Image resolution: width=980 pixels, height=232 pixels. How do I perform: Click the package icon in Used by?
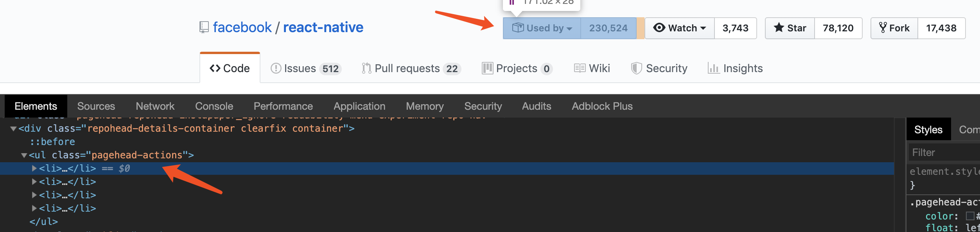coord(518,27)
